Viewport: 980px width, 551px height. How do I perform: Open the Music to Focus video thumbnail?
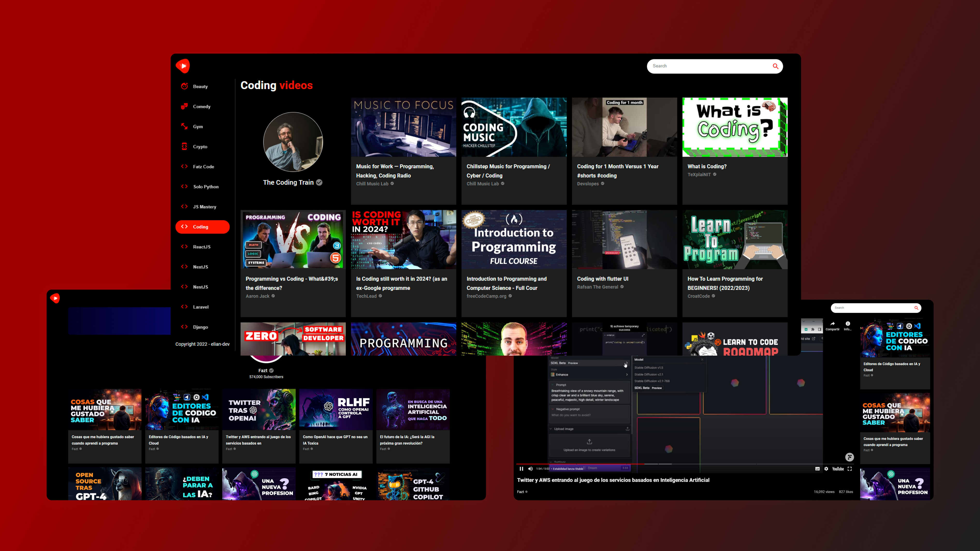tap(403, 127)
